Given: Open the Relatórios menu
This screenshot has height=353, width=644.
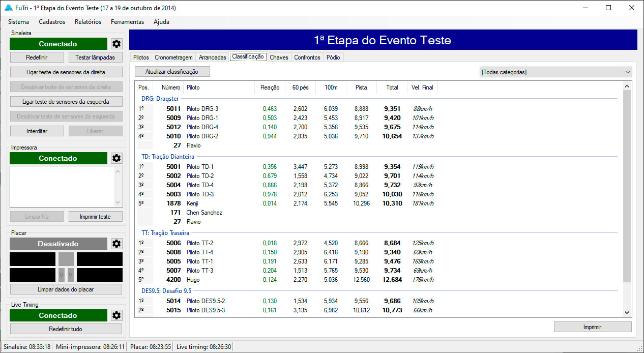Looking at the screenshot, I should (88, 22).
